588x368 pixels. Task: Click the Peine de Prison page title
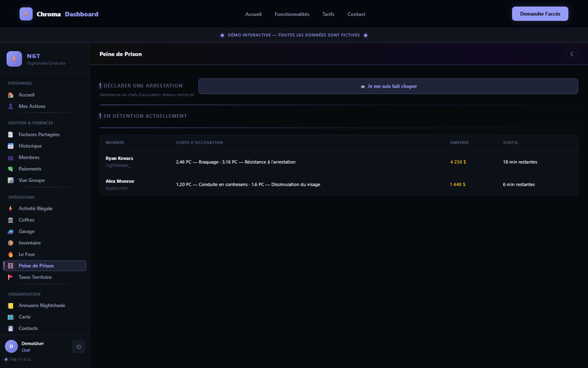point(121,54)
